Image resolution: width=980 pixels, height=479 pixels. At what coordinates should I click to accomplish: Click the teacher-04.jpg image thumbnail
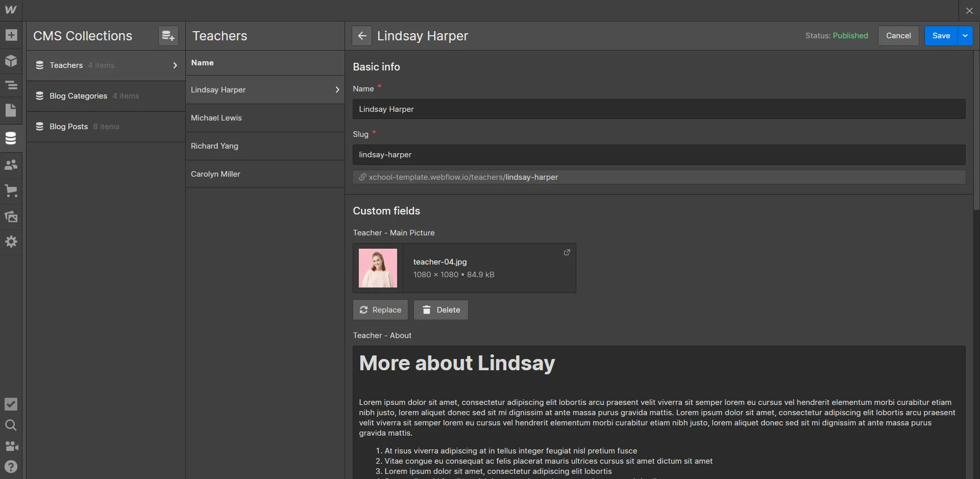point(378,268)
